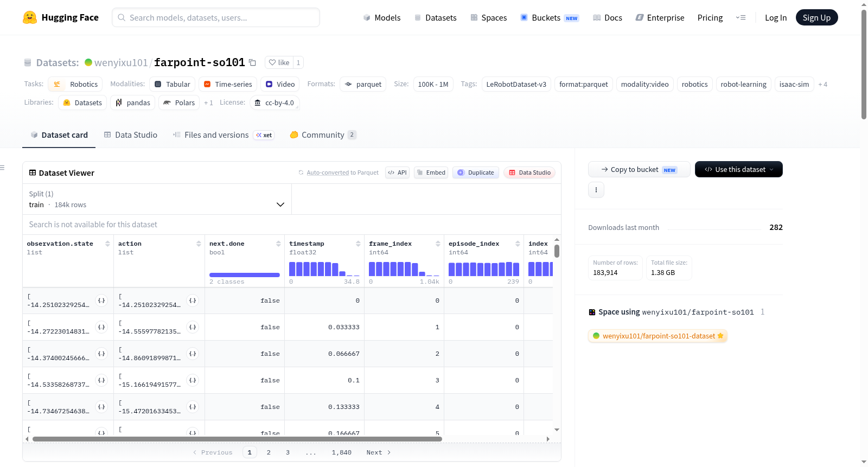868x467 pixels.
Task: Toggle the left sidebar menu icon
Action: [x=2, y=168]
